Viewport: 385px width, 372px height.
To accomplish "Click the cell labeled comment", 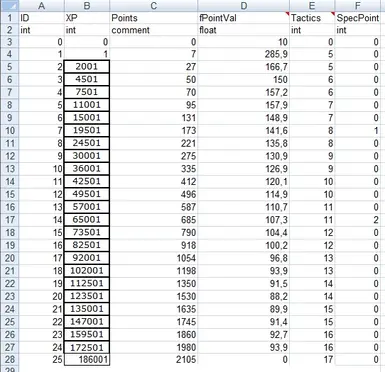I will (x=154, y=30).
